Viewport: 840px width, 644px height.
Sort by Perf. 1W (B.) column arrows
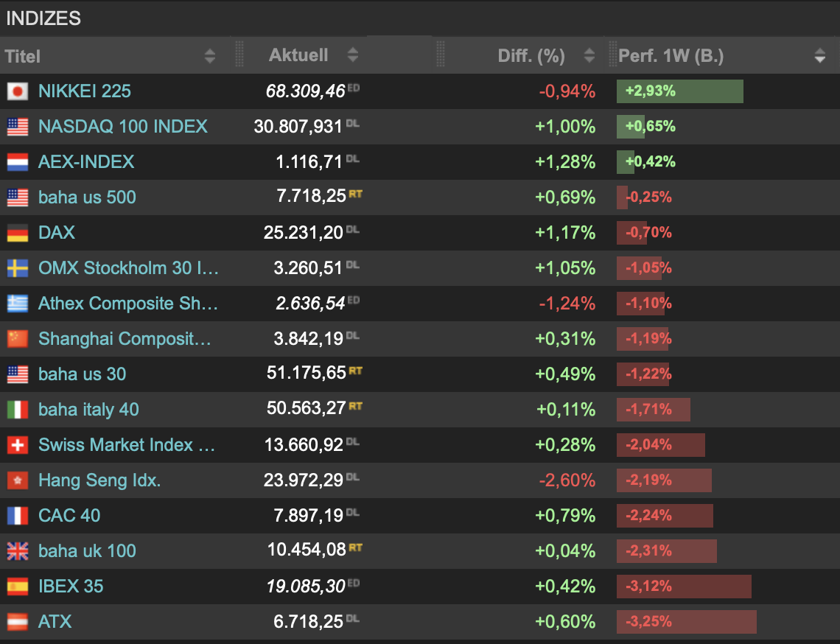click(x=819, y=55)
